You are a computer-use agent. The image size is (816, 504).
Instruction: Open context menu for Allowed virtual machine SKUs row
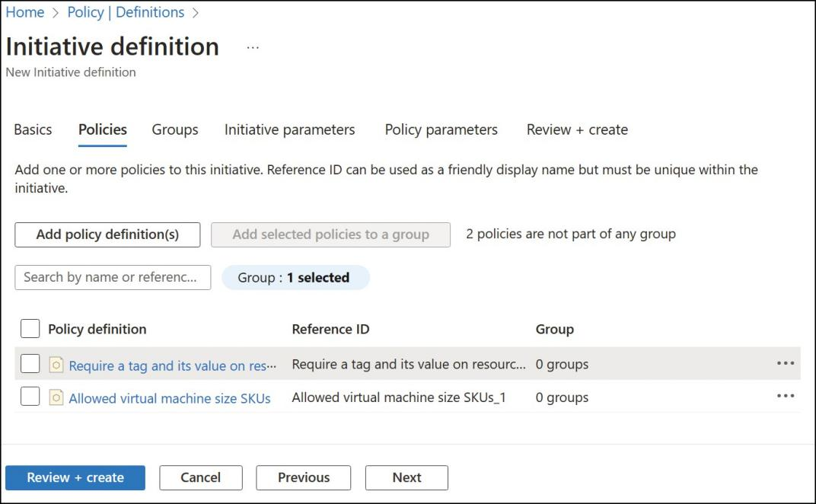786,396
